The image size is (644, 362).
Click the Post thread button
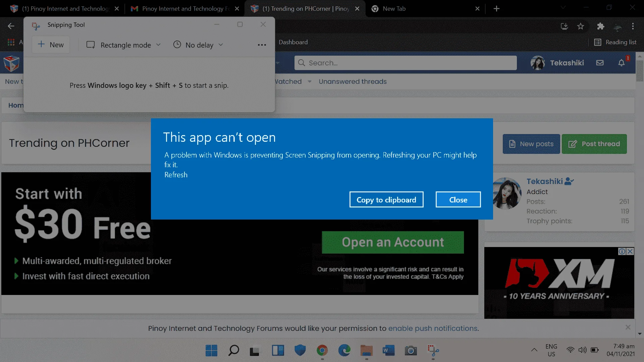594,144
